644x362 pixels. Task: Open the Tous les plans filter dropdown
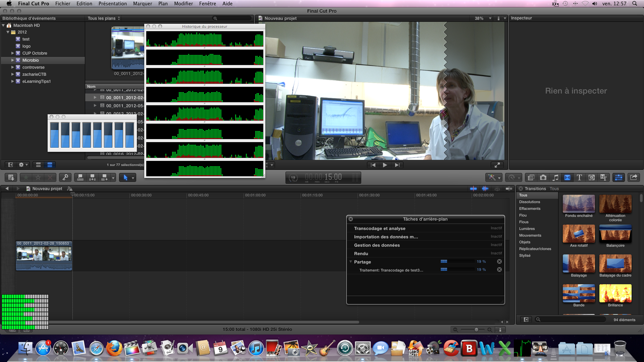[104, 18]
